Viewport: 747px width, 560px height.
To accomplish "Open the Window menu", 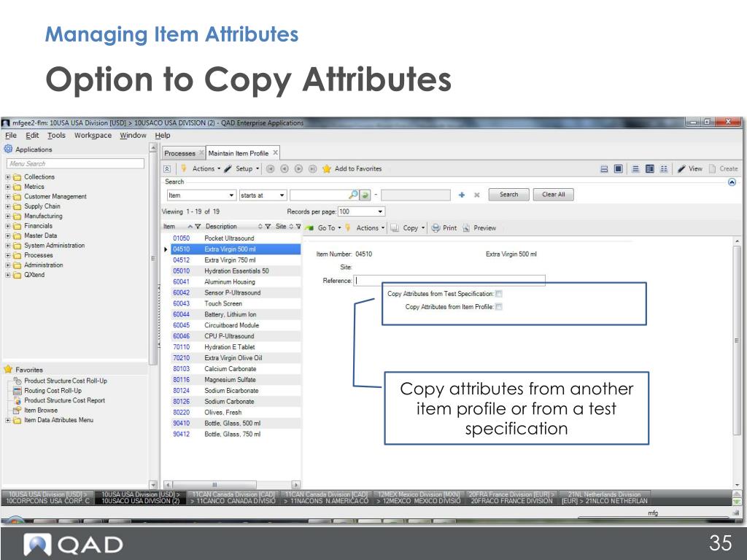I will [133, 135].
